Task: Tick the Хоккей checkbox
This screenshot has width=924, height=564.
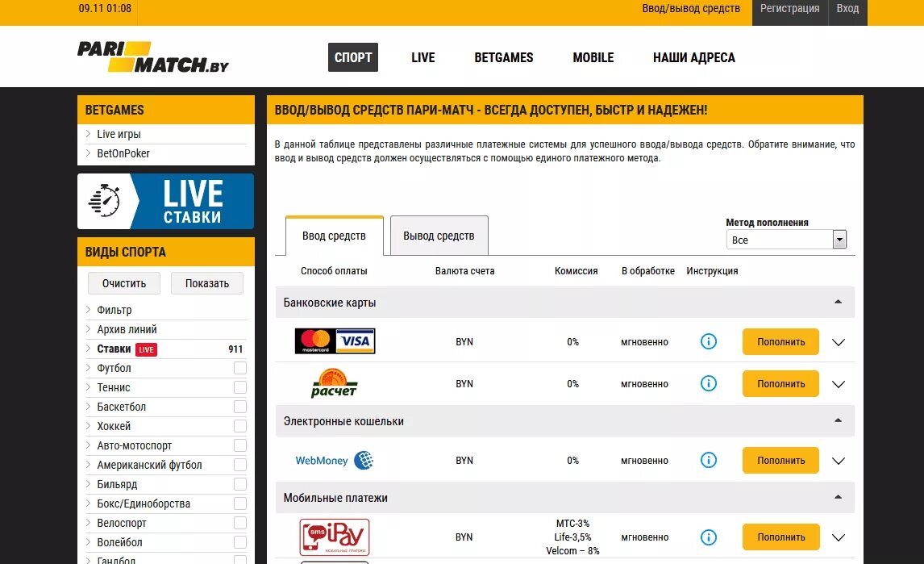Action: coord(239,426)
